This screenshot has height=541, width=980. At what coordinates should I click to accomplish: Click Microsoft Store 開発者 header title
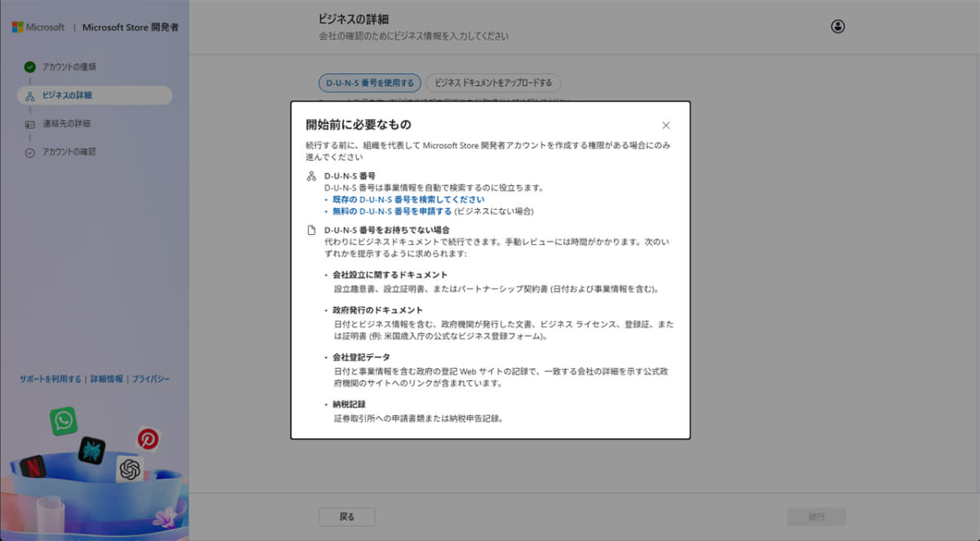coord(131,27)
